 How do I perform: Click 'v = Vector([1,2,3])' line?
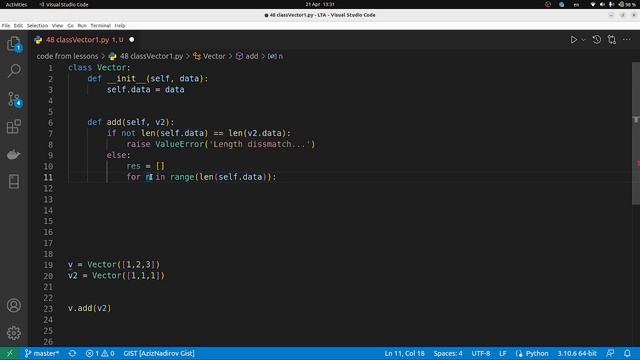[114, 265]
